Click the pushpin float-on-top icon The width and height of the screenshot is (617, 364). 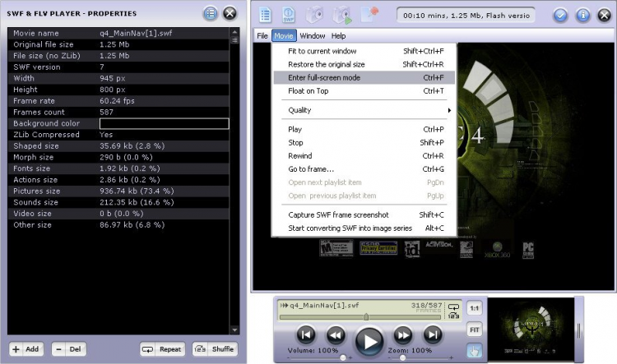click(370, 15)
